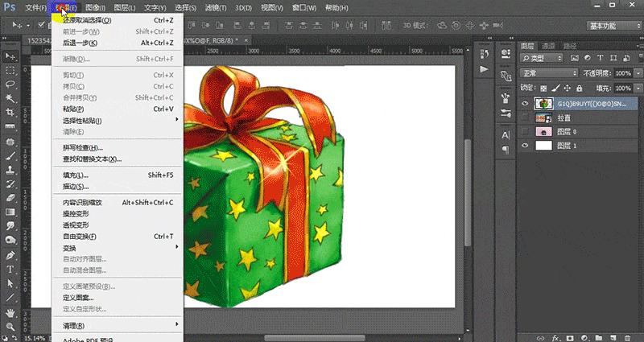Switch to the 通道 channels tab
The width and height of the screenshot is (644, 342).
click(x=548, y=46)
